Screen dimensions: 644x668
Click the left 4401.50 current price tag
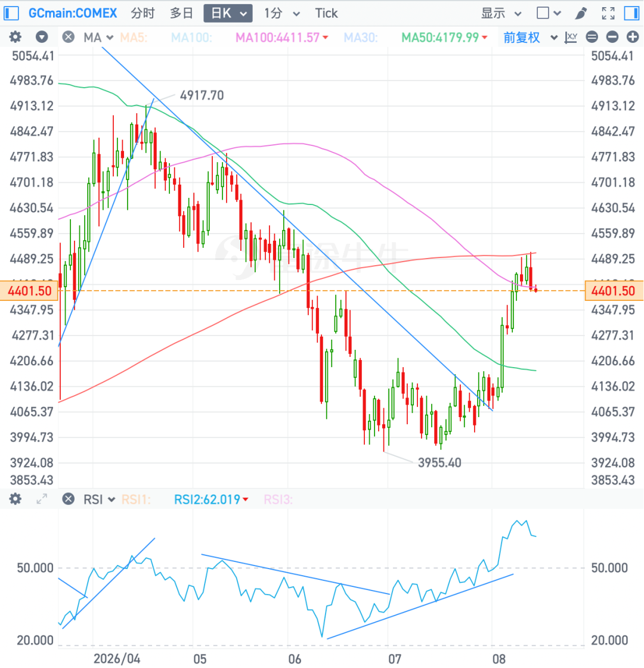(x=29, y=291)
